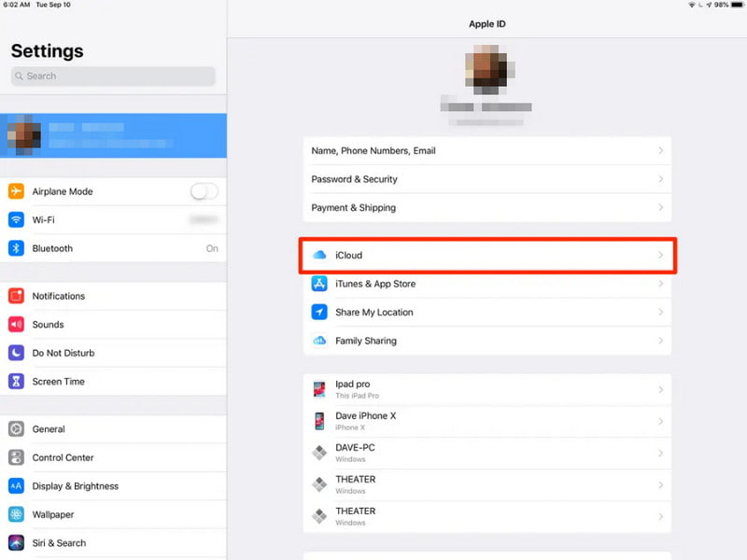
Task: Tap 'Sounds' label in sidebar
Action: point(49,325)
